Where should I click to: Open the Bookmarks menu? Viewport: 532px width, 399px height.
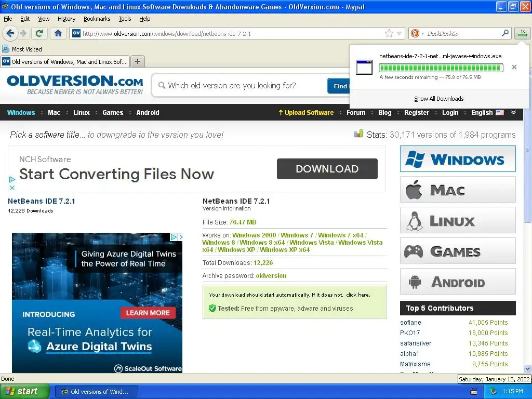tap(97, 19)
